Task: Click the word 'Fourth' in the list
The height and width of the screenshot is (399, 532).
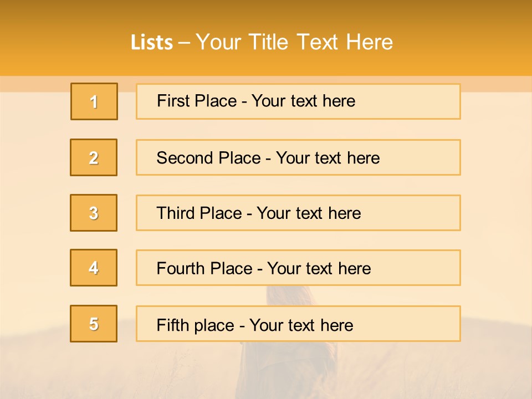Action: (x=180, y=268)
